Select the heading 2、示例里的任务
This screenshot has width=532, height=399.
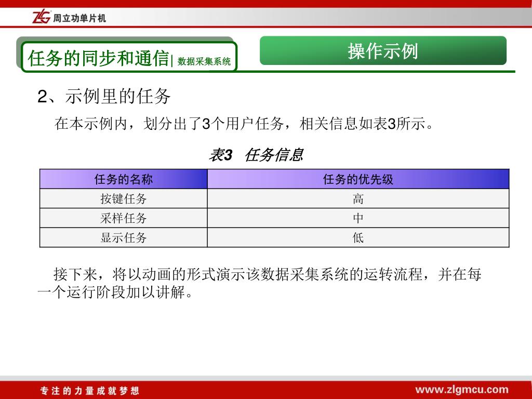(104, 96)
